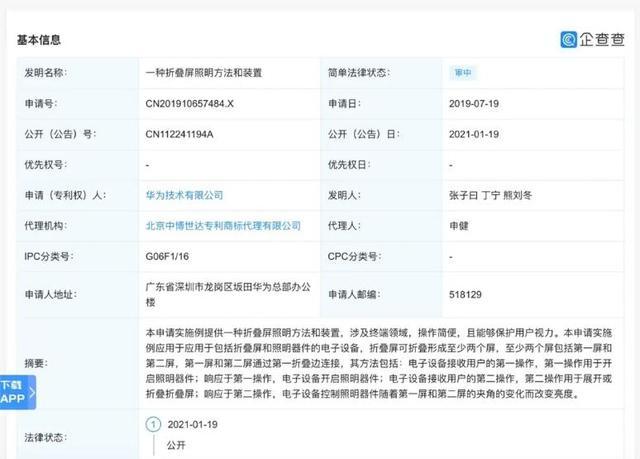This screenshot has height=459, width=640.
Task: Click the abstract paragraph text
Action: [379, 364]
